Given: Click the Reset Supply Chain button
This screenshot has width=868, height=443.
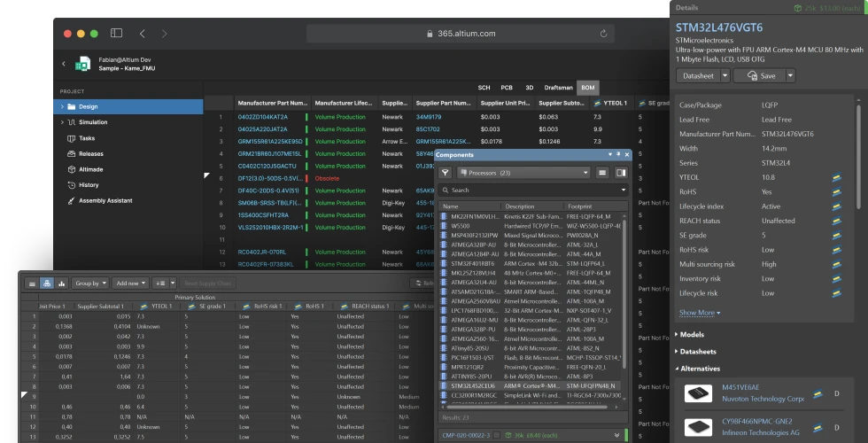Looking at the screenshot, I should pyautogui.click(x=207, y=283).
